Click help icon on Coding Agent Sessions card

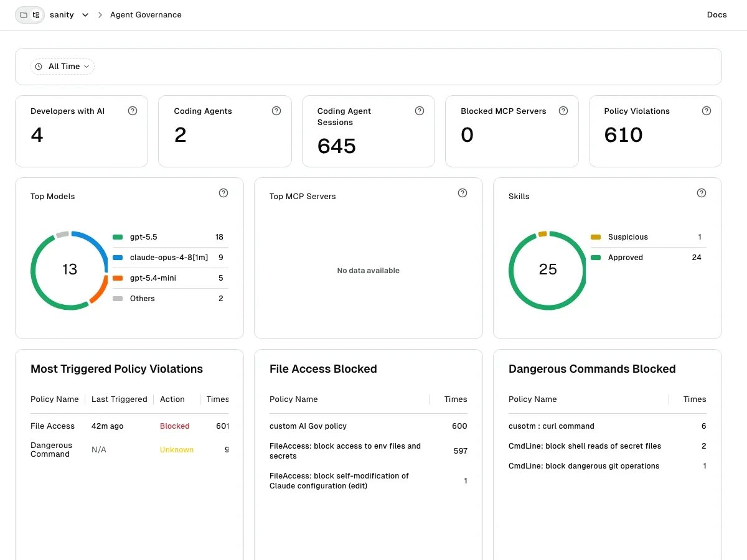(420, 111)
